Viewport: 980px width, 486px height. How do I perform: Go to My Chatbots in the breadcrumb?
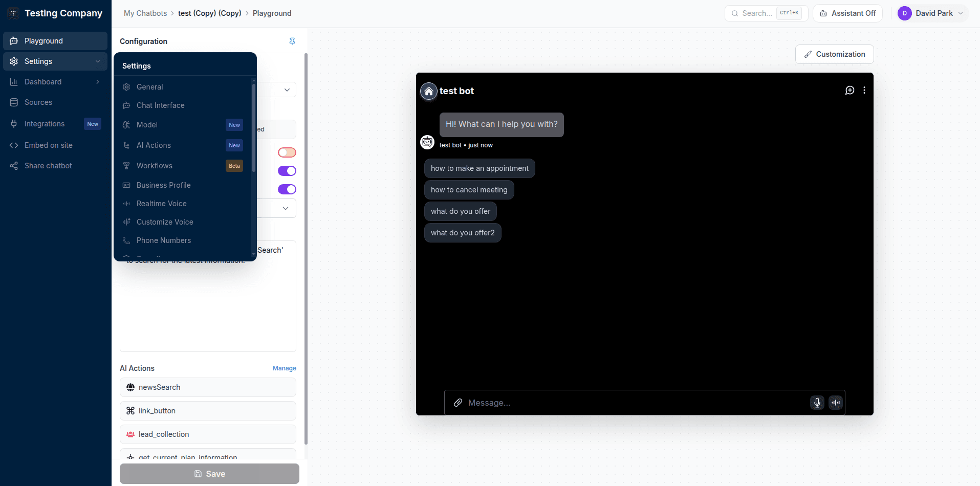tap(145, 13)
